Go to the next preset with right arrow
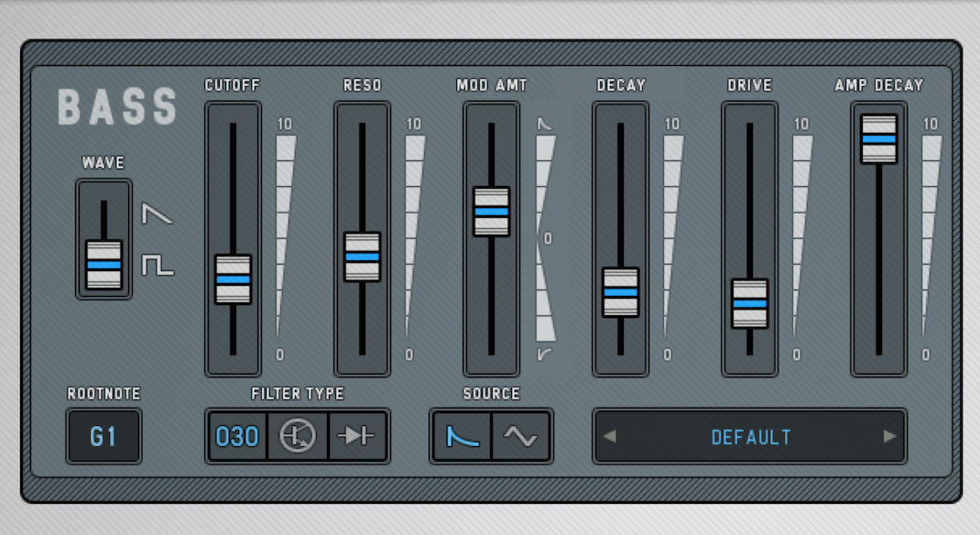This screenshot has width=980, height=535. [889, 437]
